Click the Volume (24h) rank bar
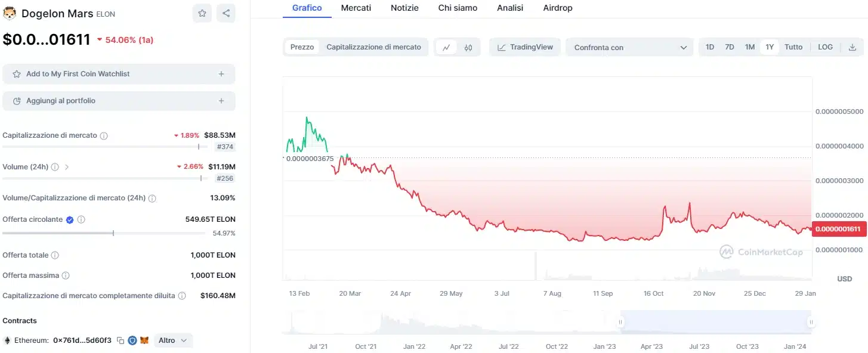The height and width of the screenshot is (353, 868). pyautogui.click(x=104, y=178)
